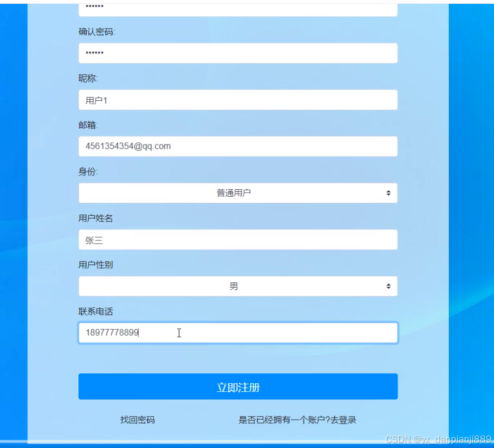Click the 昵称: label text
The image size is (494, 448).
(x=88, y=78)
